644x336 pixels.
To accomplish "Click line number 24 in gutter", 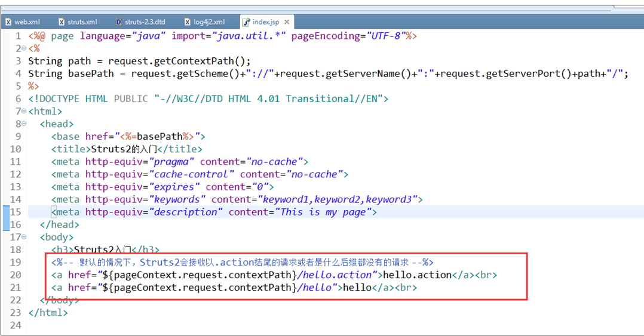I will (16, 325).
